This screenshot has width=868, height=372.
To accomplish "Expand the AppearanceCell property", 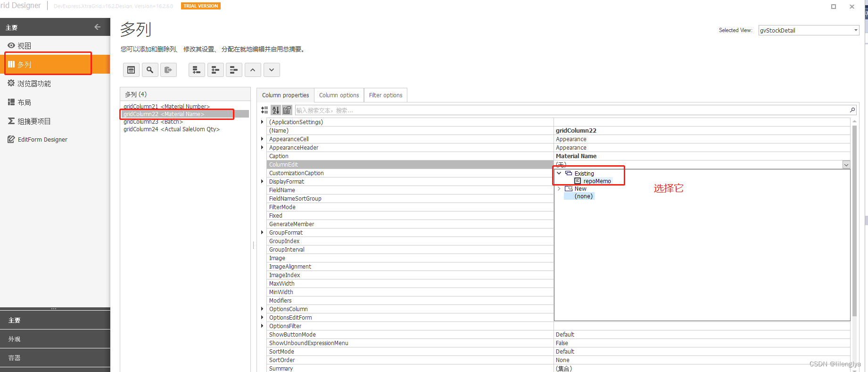I will (263, 139).
